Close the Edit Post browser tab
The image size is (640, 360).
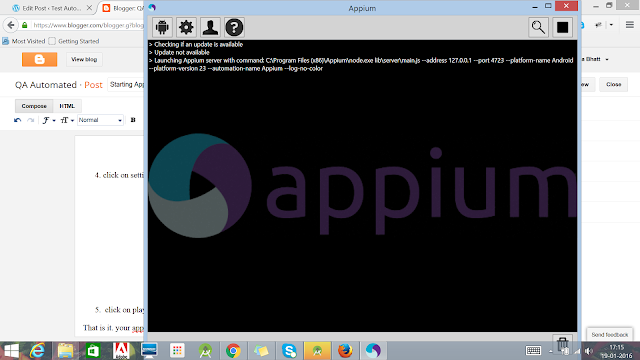pos(89,8)
